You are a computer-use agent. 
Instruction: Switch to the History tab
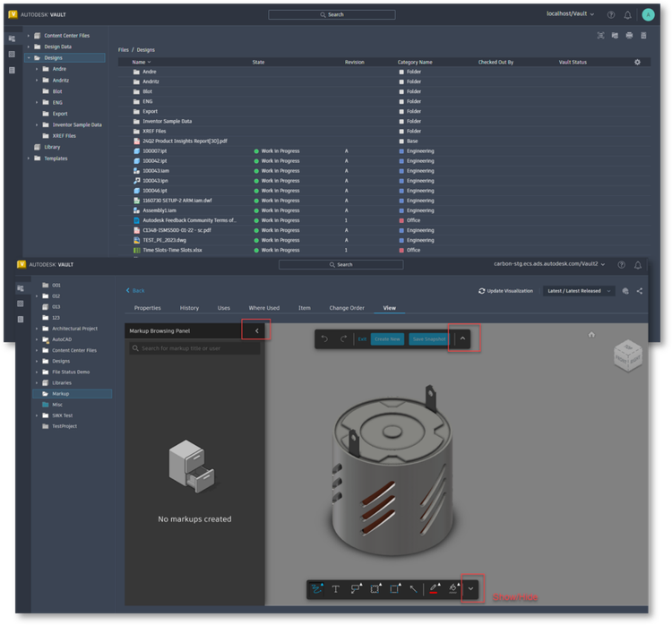click(x=189, y=308)
